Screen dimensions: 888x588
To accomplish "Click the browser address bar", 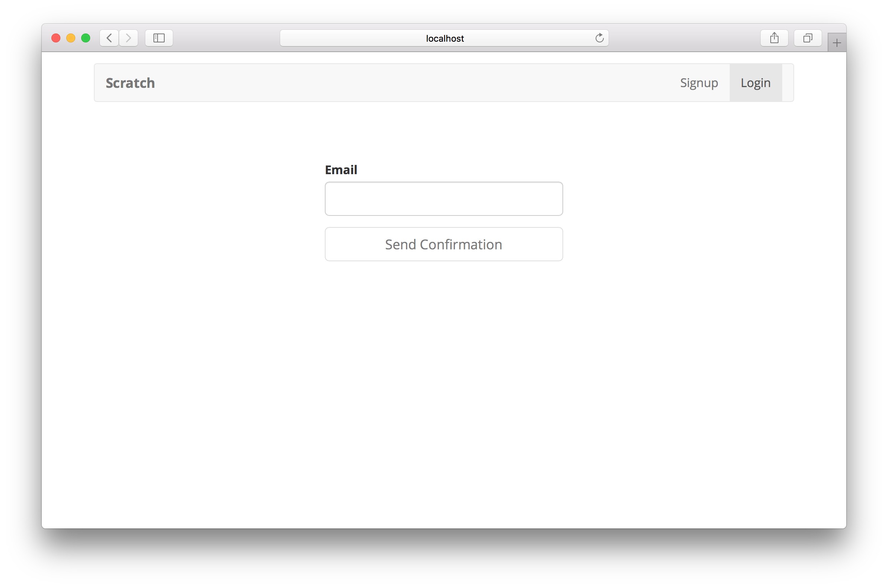I will click(444, 38).
